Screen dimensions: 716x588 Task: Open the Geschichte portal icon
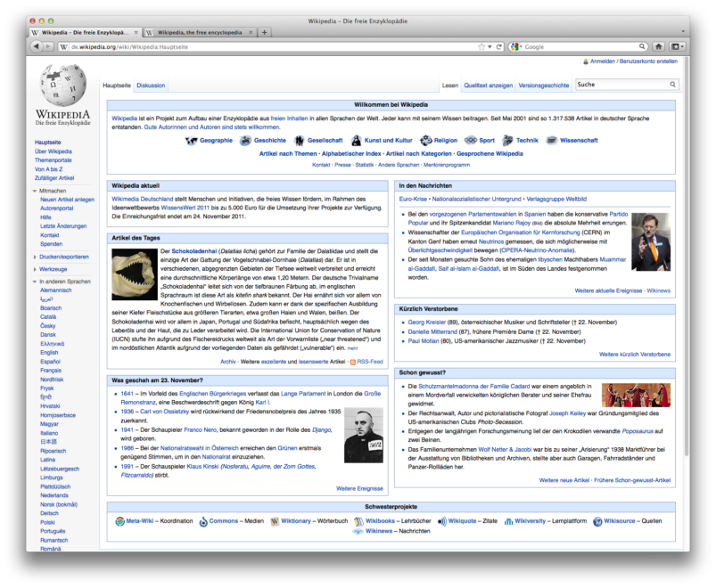246,141
